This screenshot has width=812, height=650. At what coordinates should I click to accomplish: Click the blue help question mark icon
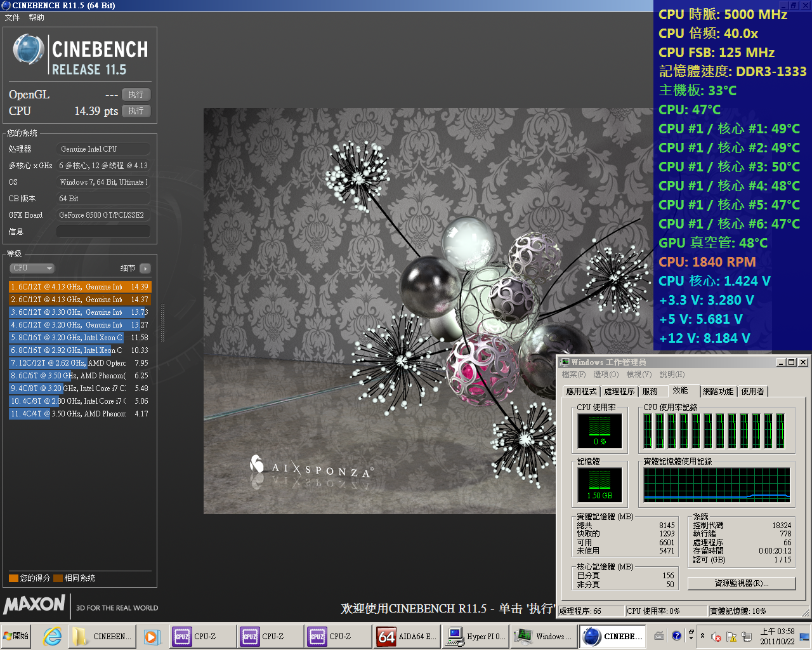[676, 635]
